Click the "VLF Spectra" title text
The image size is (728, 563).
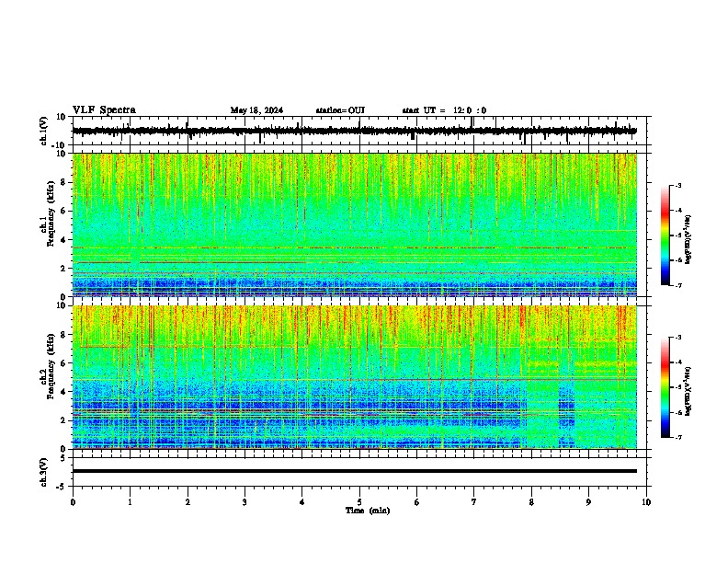(104, 110)
